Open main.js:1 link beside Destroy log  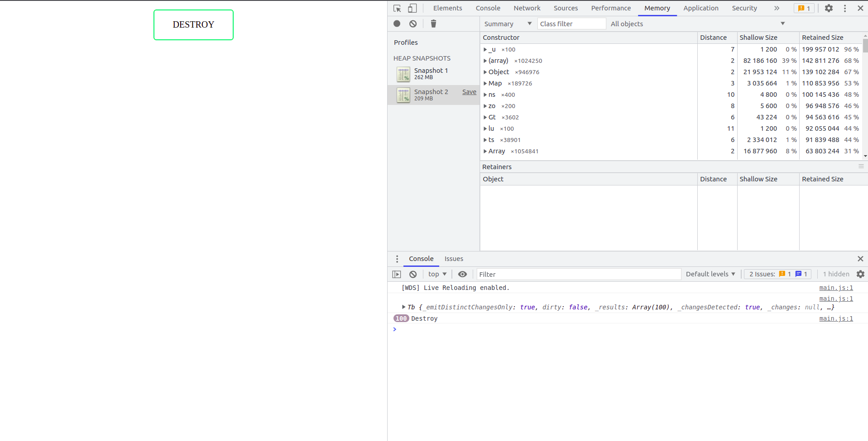836,318
